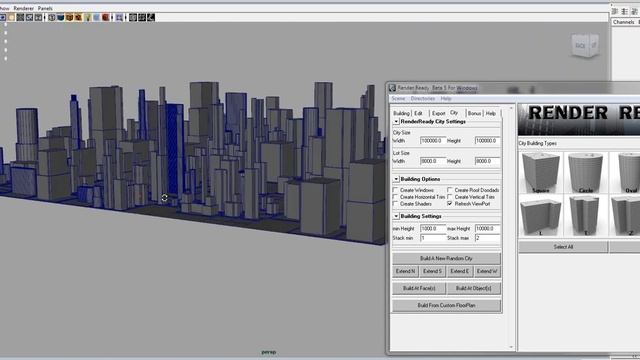Image resolution: width=640 pixels, height=360 pixels.
Task: Collapse the Building Settings section arrow
Action: (x=396, y=216)
